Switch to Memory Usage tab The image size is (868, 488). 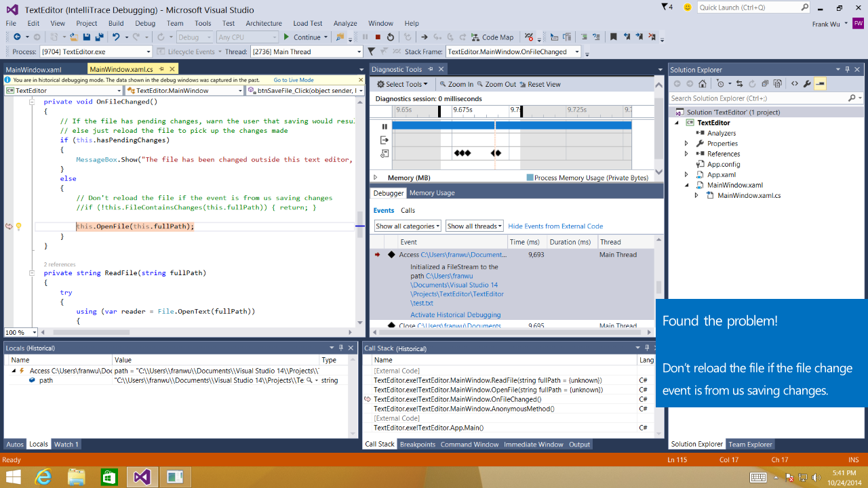click(x=432, y=193)
